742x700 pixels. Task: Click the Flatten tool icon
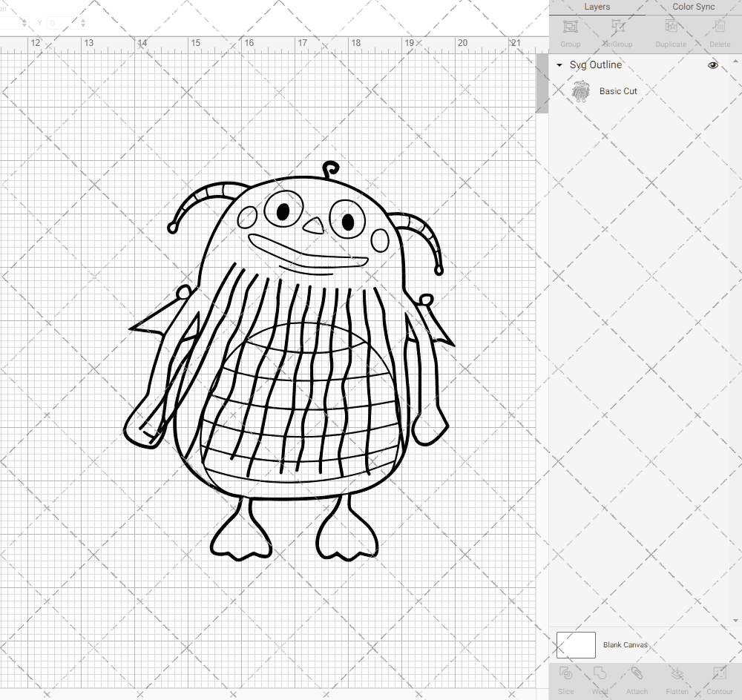(677, 673)
